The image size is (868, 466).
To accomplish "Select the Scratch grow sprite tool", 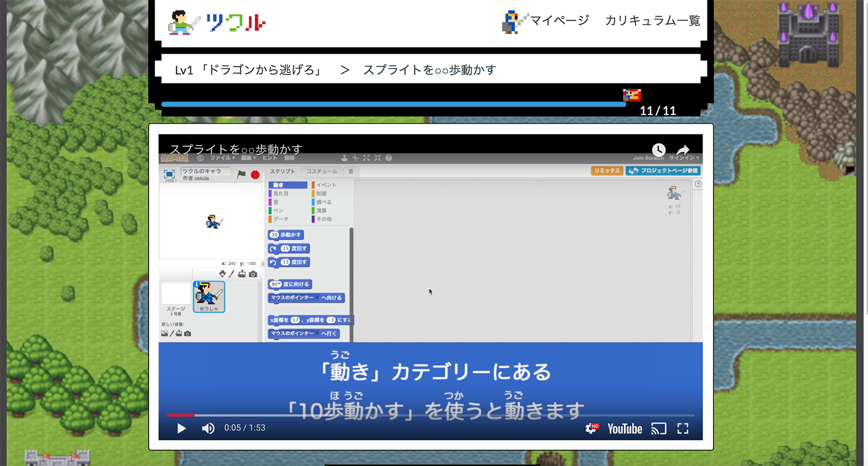I will (x=366, y=158).
